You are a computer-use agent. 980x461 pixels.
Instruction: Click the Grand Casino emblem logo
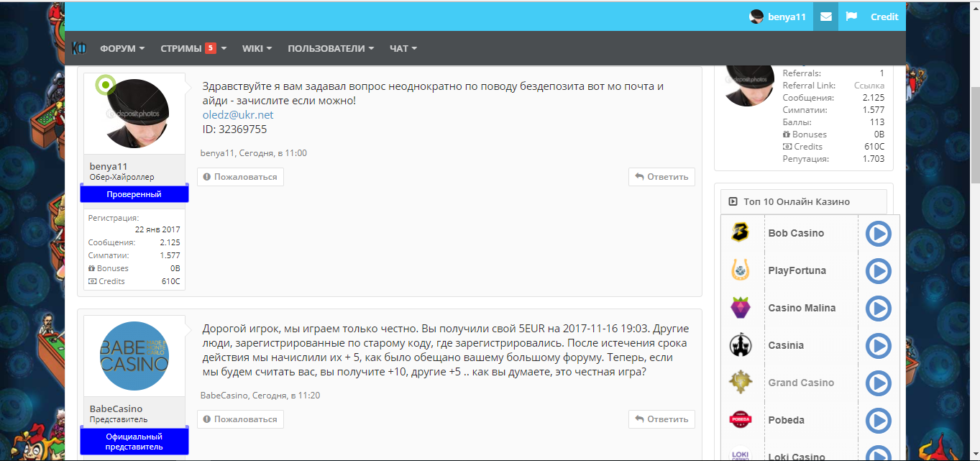tap(741, 383)
